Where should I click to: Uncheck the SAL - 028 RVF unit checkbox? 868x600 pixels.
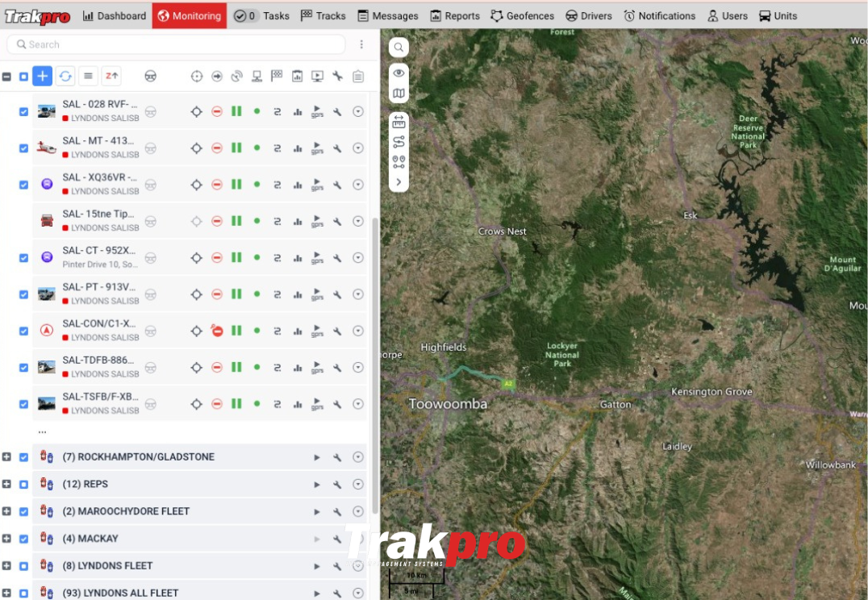tap(23, 112)
